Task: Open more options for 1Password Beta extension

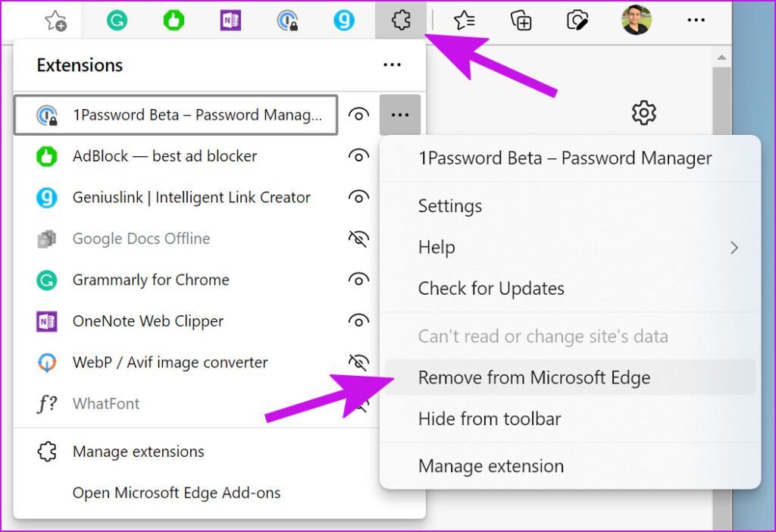Action: pyautogui.click(x=400, y=114)
